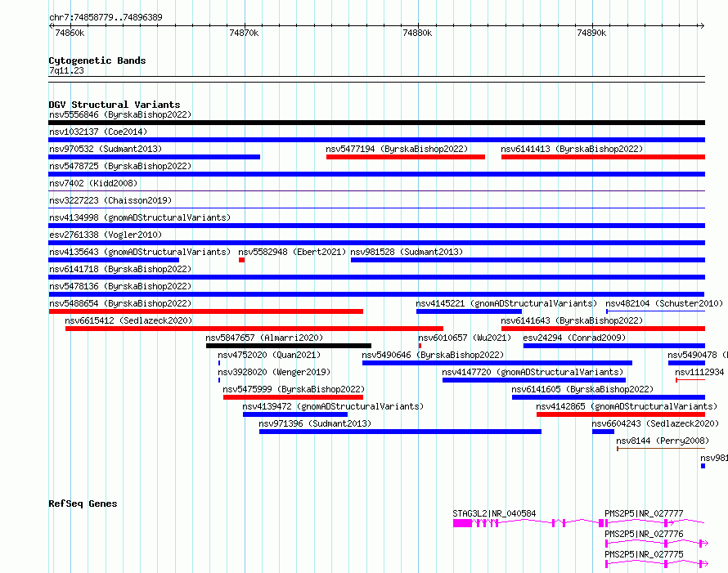Open nsv6141605 (ByrskaBishop2022) label

click(582, 389)
